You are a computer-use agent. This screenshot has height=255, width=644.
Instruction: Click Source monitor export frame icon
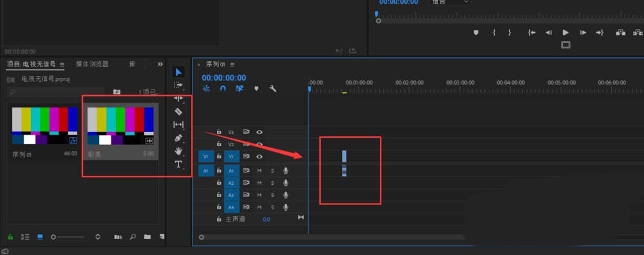click(352, 50)
